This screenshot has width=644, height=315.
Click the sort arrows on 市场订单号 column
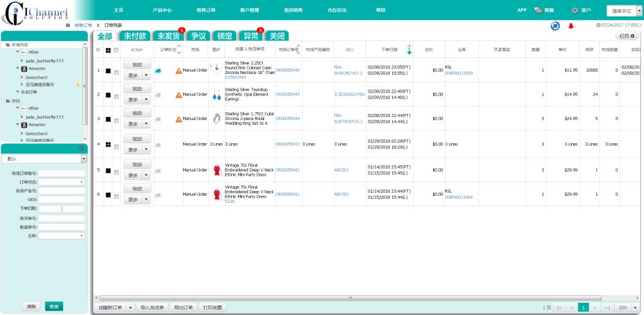coord(299,49)
